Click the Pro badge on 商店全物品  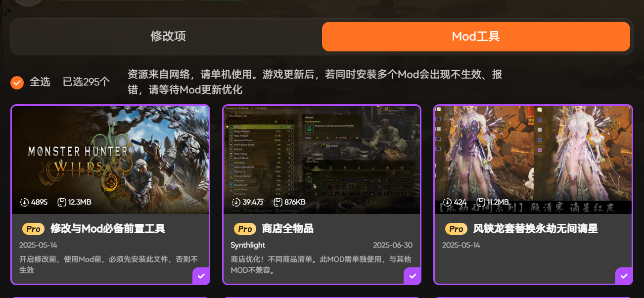[x=245, y=229]
